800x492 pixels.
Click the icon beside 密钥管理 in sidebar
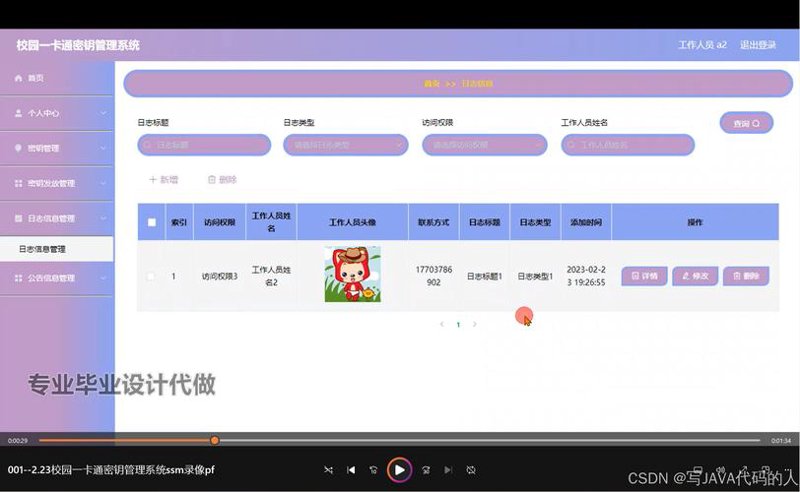point(18,148)
